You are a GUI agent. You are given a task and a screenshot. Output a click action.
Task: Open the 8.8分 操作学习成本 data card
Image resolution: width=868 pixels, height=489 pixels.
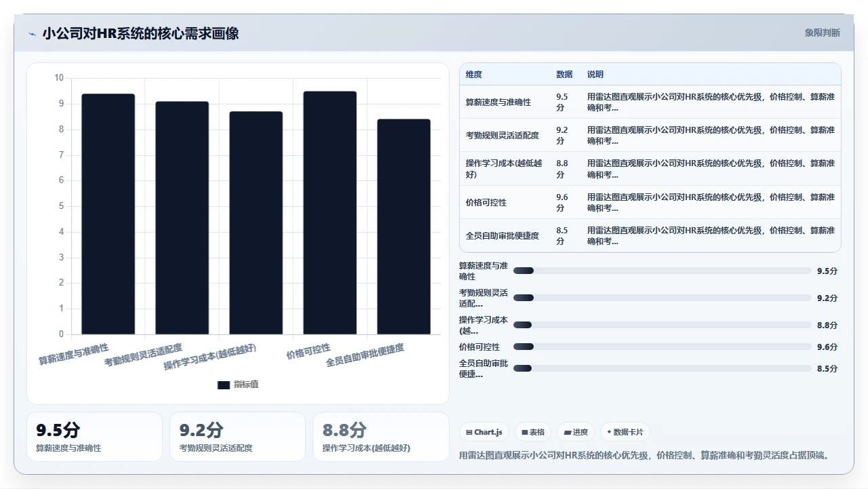(381, 437)
